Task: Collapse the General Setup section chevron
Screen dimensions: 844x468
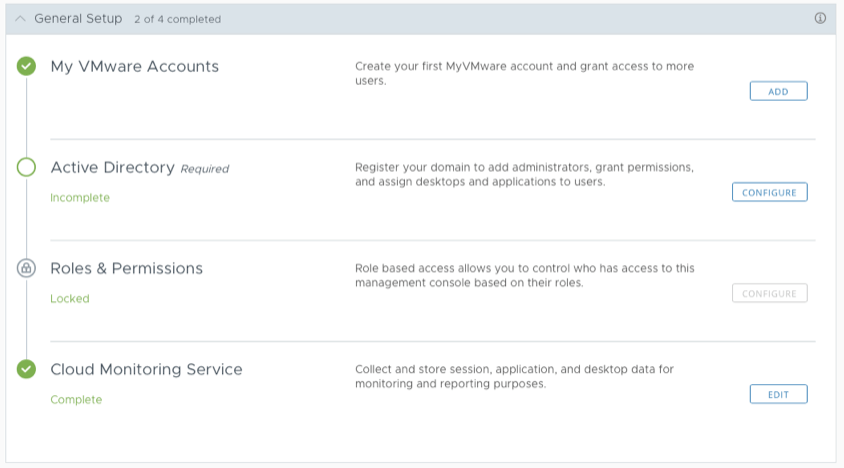Action: [x=20, y=19]
